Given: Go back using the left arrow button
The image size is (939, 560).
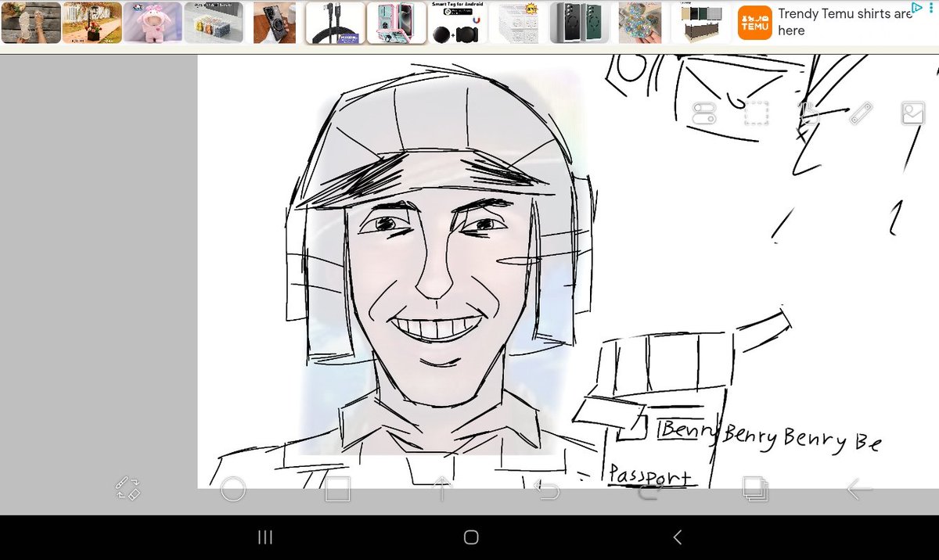Looking at the screenshot, I should 859,490.
